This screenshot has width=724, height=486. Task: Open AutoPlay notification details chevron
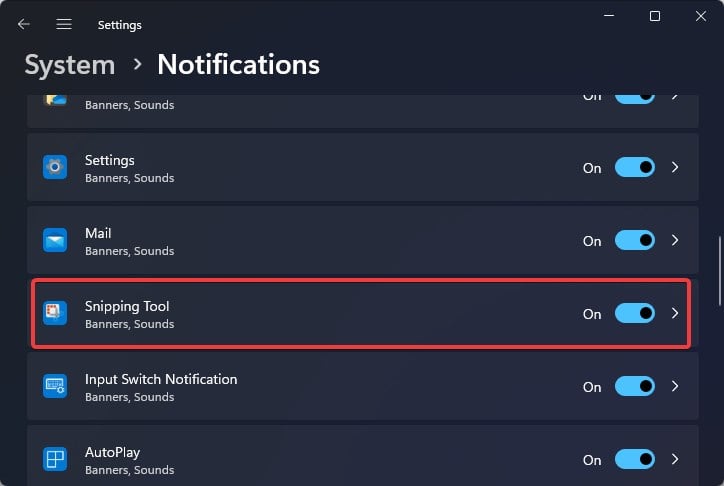pyautogui.click(x=675, y=460)
